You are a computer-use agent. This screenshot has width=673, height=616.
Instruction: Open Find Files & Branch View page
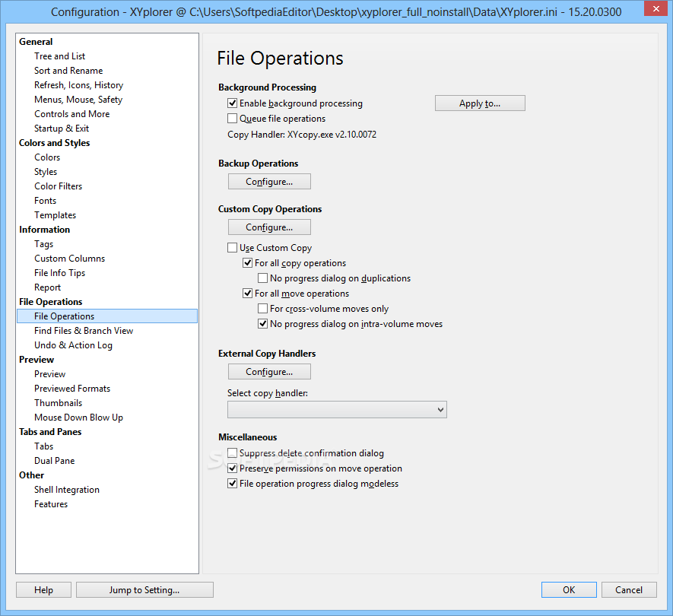pos(84,331)
